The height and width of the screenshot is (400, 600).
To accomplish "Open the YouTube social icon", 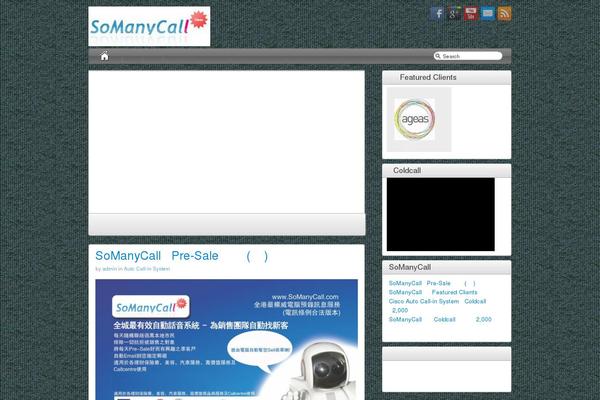I will (471, 14).
